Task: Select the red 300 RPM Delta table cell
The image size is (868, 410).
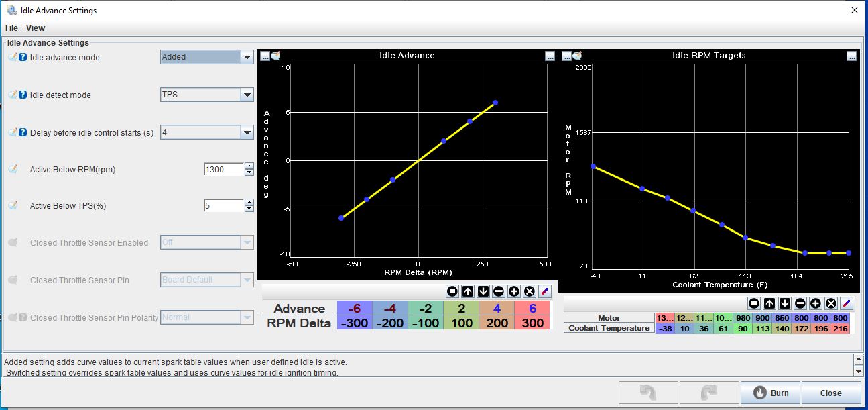Action: [x=531, y=323]
